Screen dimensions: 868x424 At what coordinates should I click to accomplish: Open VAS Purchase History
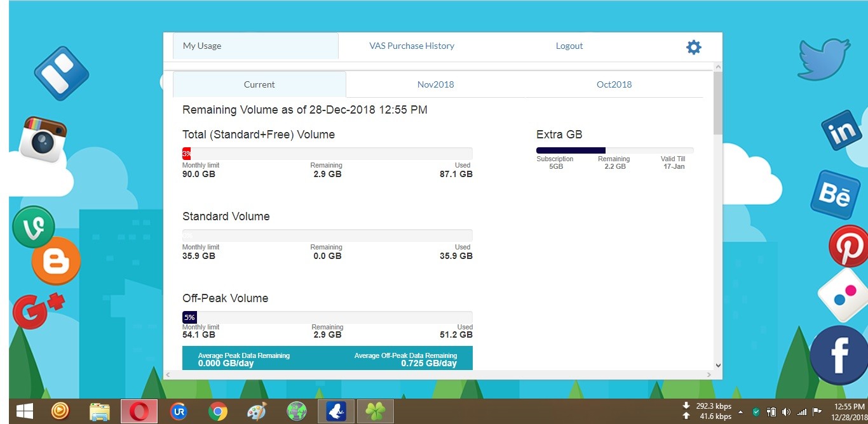pos(412,46)
